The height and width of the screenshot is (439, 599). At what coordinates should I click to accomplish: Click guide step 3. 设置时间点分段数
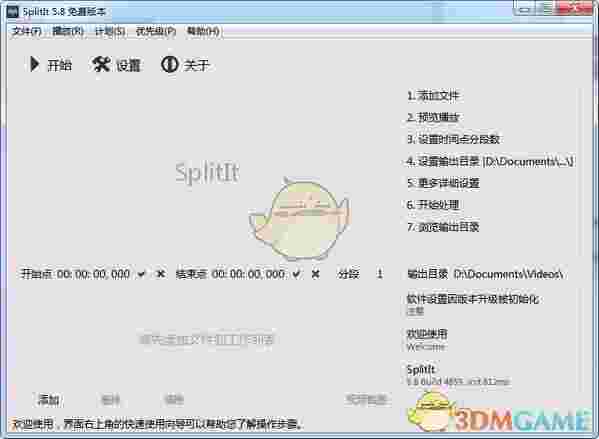tap(453, 139)
